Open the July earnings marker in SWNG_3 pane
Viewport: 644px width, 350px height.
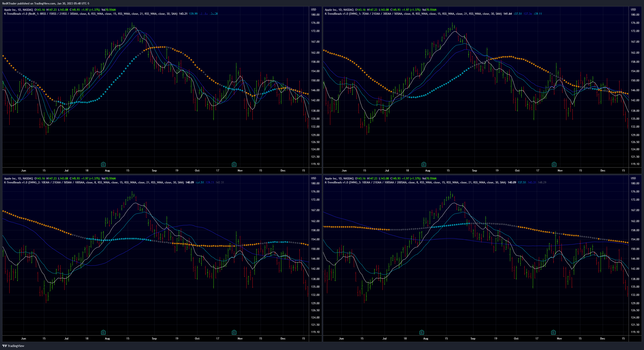coord(421,332)
